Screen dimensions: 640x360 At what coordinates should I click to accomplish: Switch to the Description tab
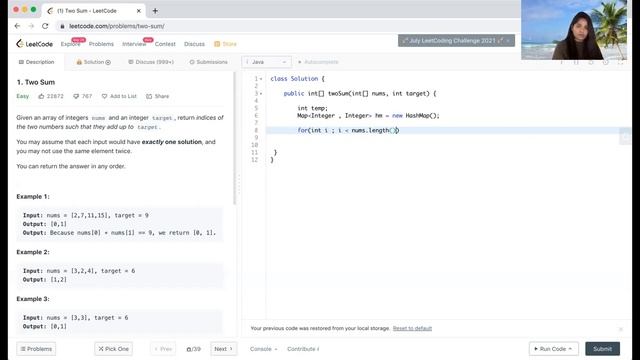click(x=36, y=62)
